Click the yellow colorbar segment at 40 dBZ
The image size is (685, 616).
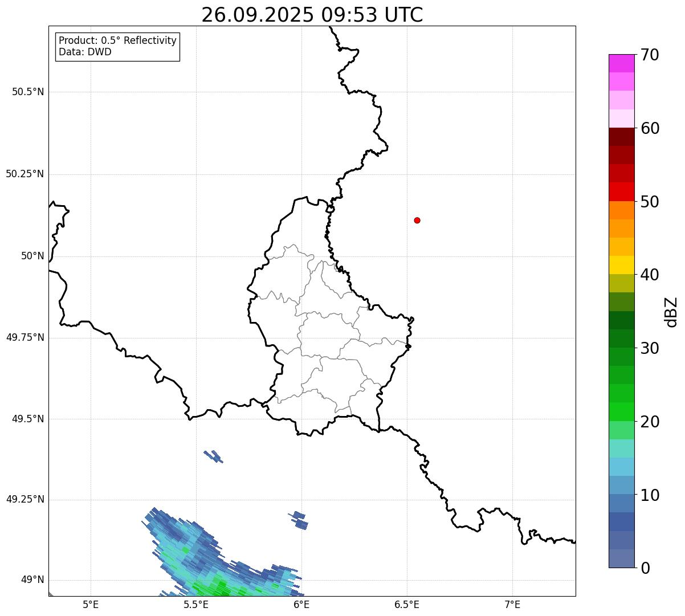click(x=621, y=265)
